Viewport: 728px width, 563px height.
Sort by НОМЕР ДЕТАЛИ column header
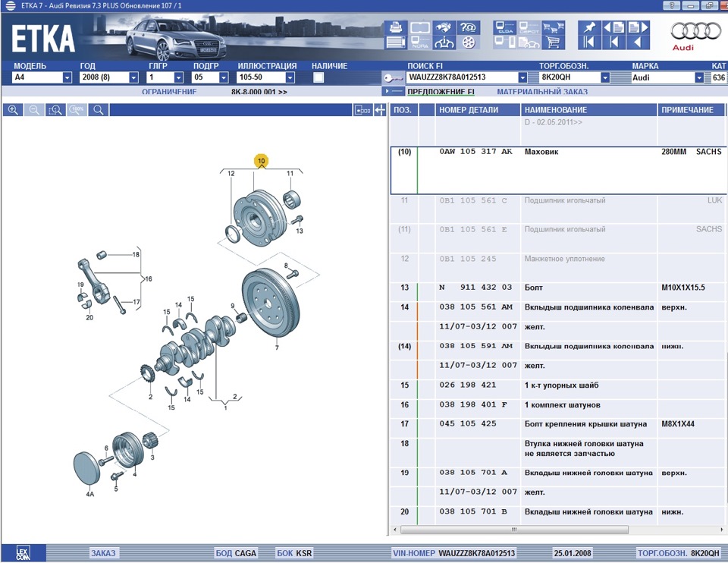[x=478, y=110]
